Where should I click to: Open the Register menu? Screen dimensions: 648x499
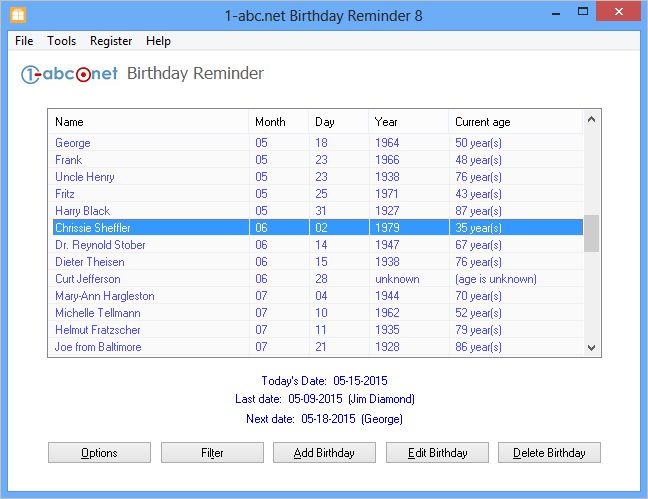[x=111, y=41]
